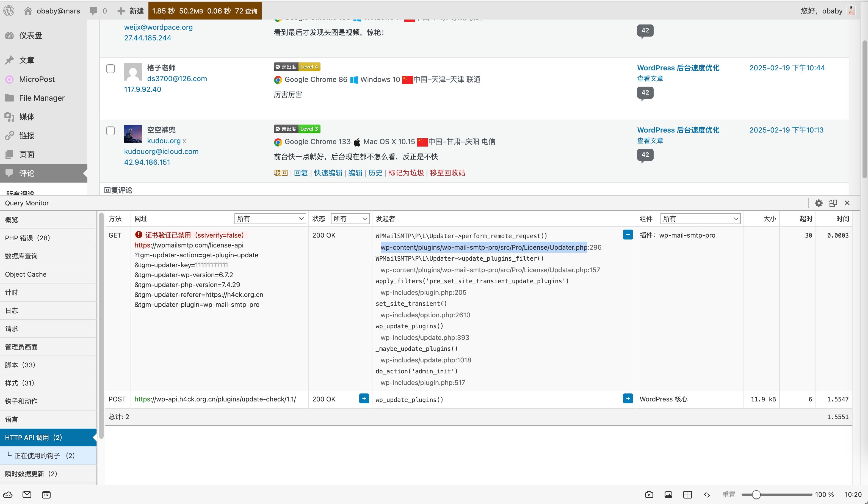Click the cloud icon at bottom left

pos(8,495)
